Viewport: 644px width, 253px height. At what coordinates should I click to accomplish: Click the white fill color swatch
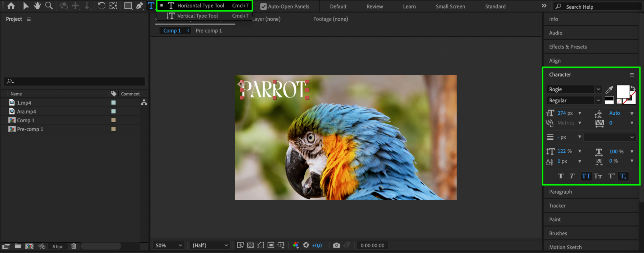pos(622,92)
